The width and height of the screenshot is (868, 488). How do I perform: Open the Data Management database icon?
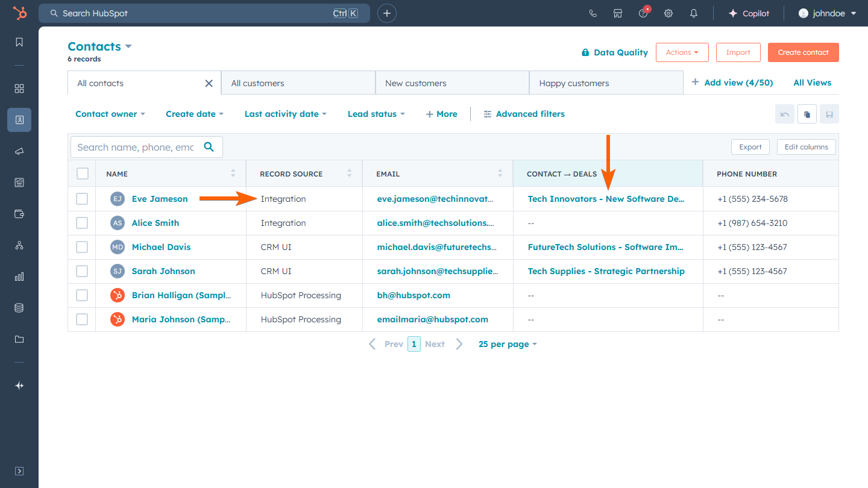click(19, 308)
